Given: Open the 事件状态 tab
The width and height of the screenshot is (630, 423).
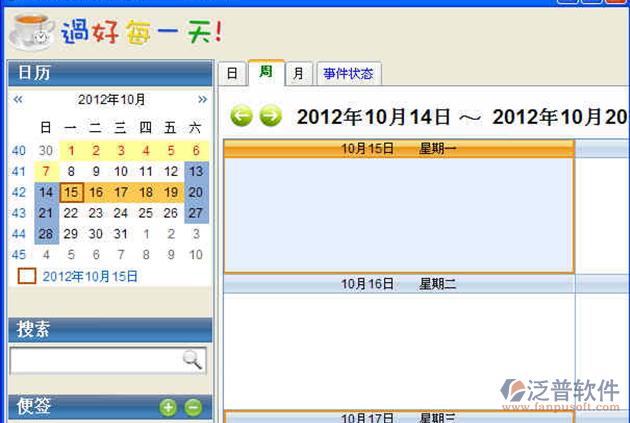Looking at the screenshot, I should (348, 74).
